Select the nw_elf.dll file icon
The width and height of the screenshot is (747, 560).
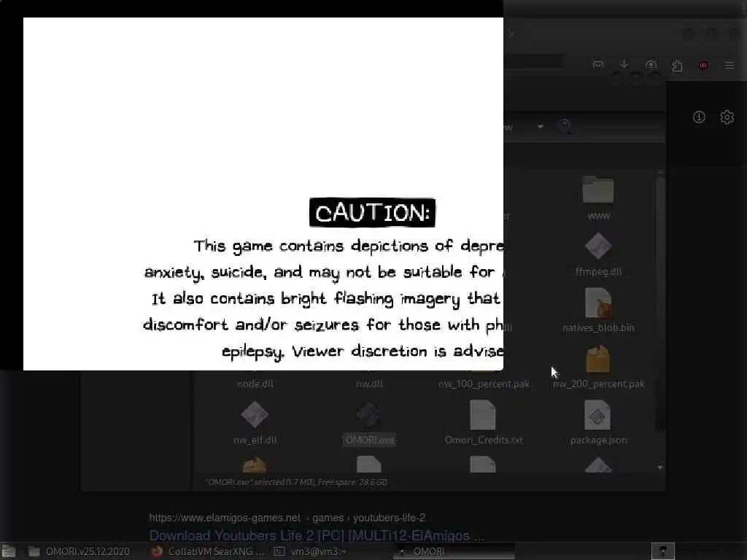[x=255, y=414]
